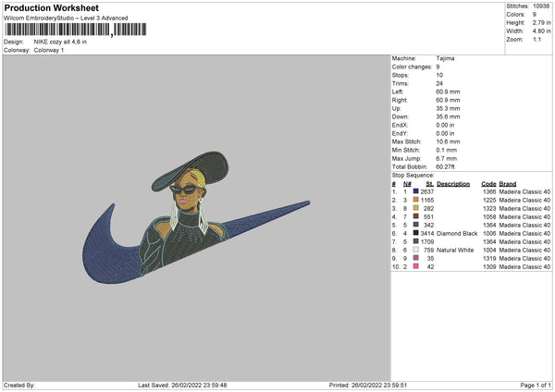
Task: Click the Down value 35.6 mm
Action: 448,116
